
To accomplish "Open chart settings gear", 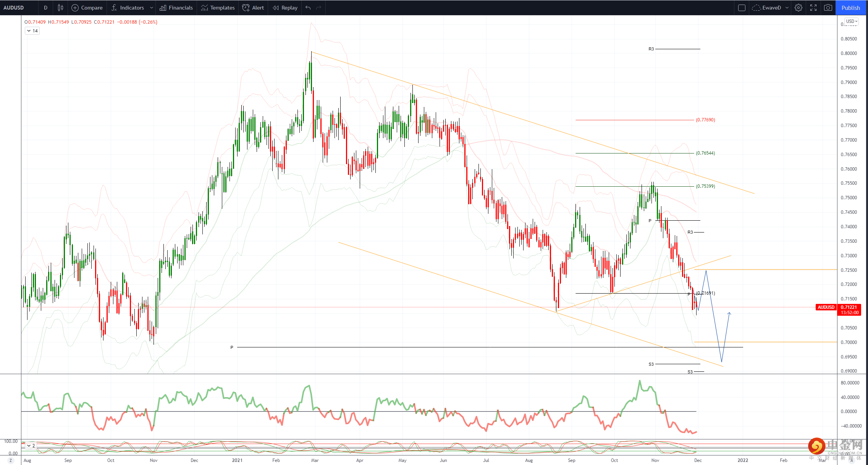I will 798,8.
